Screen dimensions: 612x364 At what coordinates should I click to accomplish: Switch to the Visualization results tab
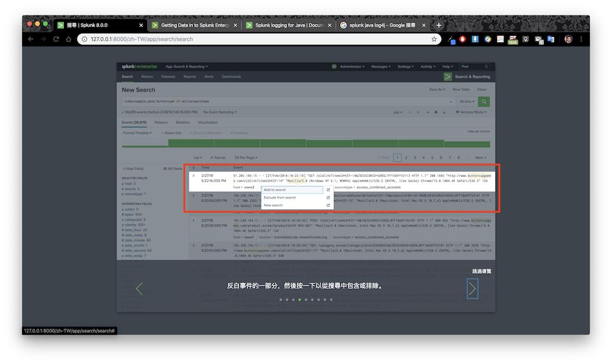coord(207,123)
